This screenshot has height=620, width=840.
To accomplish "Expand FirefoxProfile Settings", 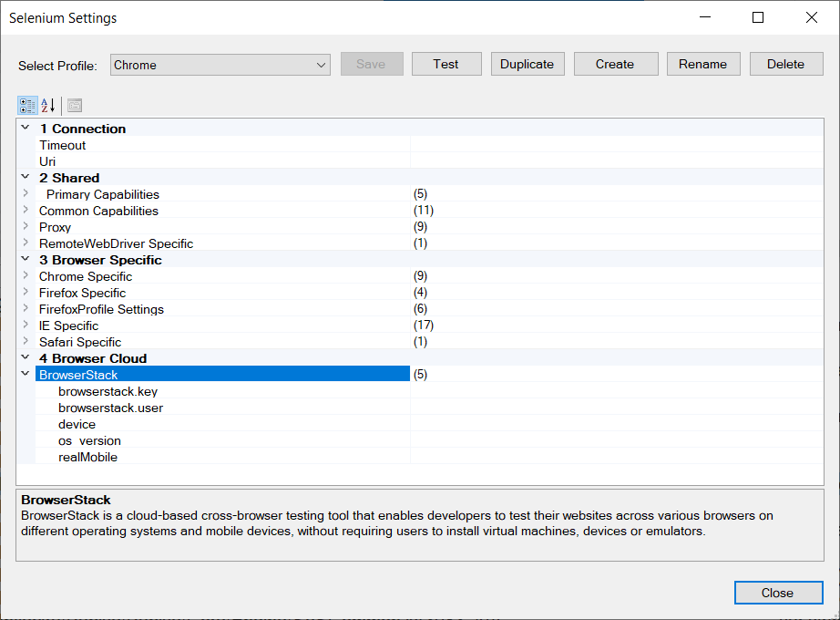I will click(26, 308).
